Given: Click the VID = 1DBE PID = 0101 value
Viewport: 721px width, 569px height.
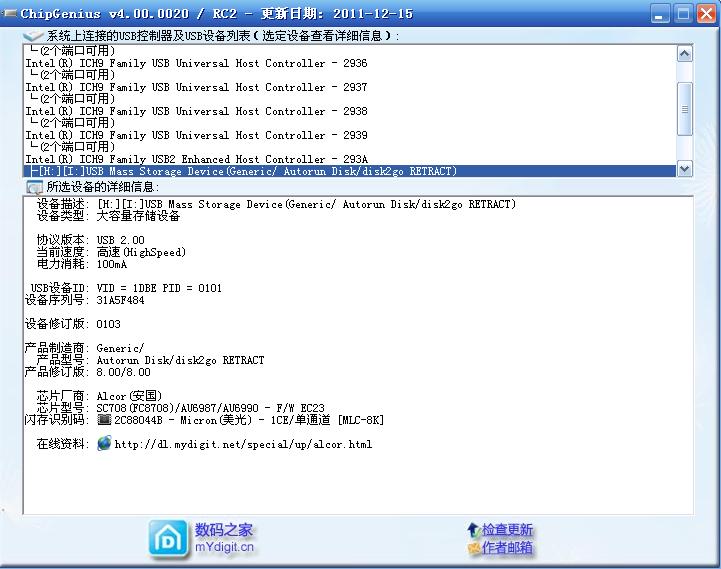Looking at the screenshot, I should [x=159, y=288].
